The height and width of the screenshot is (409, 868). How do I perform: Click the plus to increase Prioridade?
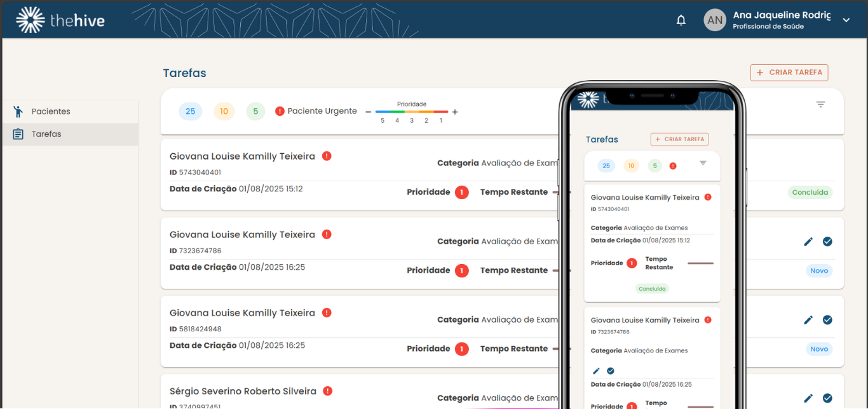[x=455, y=111]
